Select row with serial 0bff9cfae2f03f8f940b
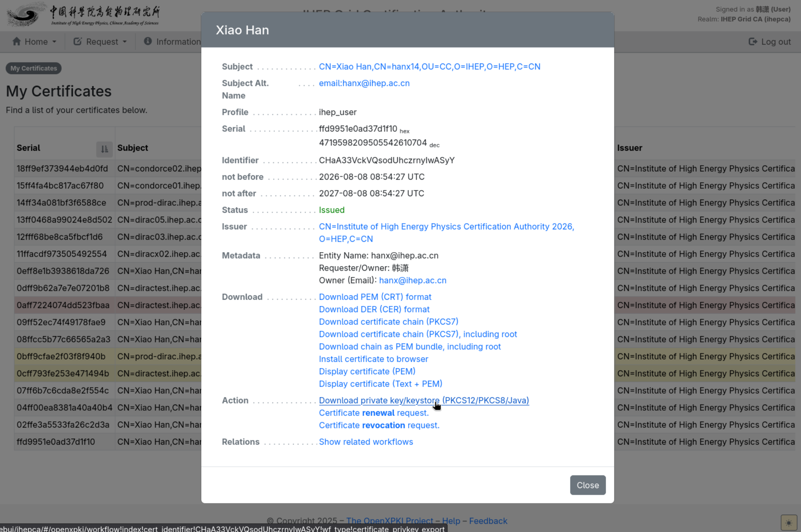Image resolution: width=801 pixels, height=532 pixels. pyautogui.click(x=404, y=356)
